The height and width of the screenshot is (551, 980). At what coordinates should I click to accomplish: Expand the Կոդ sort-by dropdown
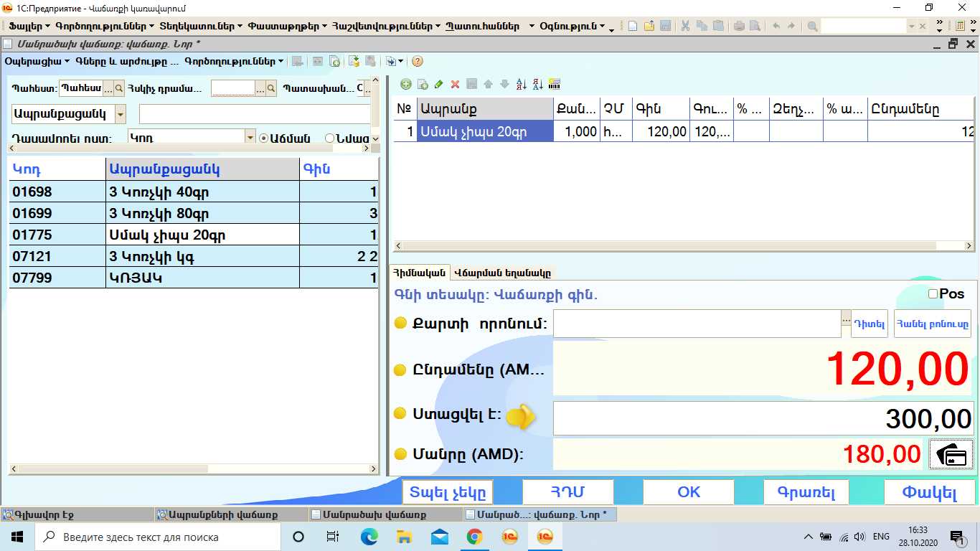250,138
